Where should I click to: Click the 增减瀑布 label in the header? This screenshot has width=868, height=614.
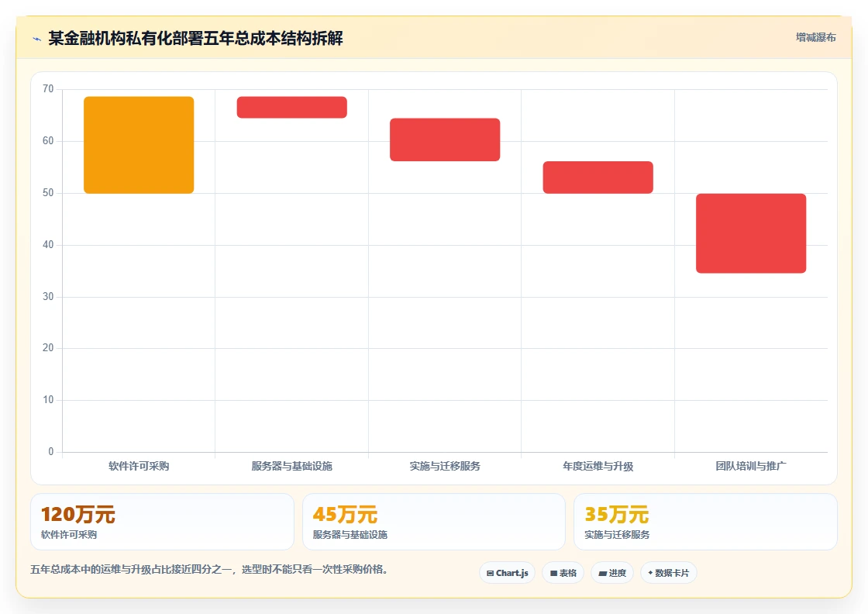pyautogui.click(x=815, y=37)
